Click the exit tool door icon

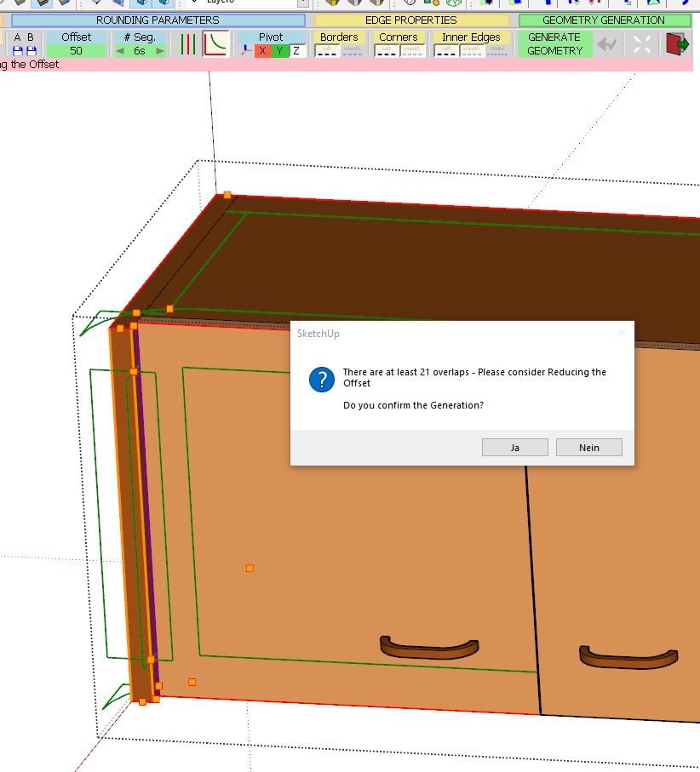677,43
